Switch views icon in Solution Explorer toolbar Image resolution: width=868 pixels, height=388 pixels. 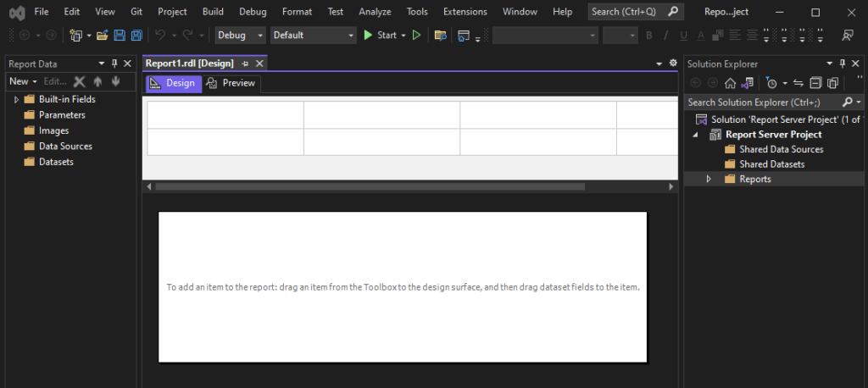747,83
